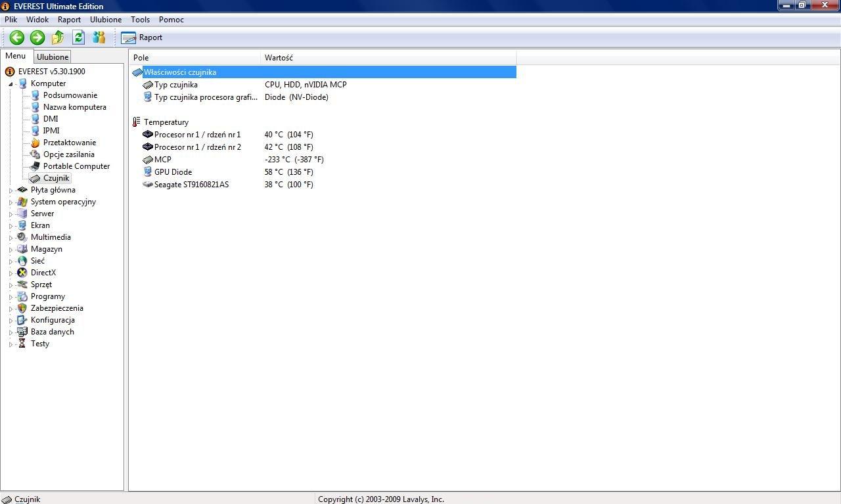Click the Podsumowanie icon in the tree
The height and width of the screenshot is (504, 841).
(35, 95)
